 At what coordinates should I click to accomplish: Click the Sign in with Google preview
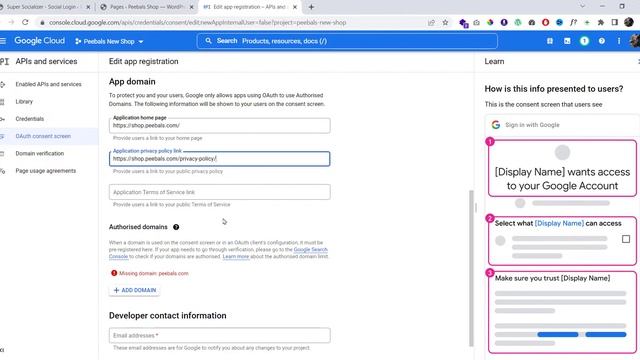pyautogui.click(x=562, y=125)
